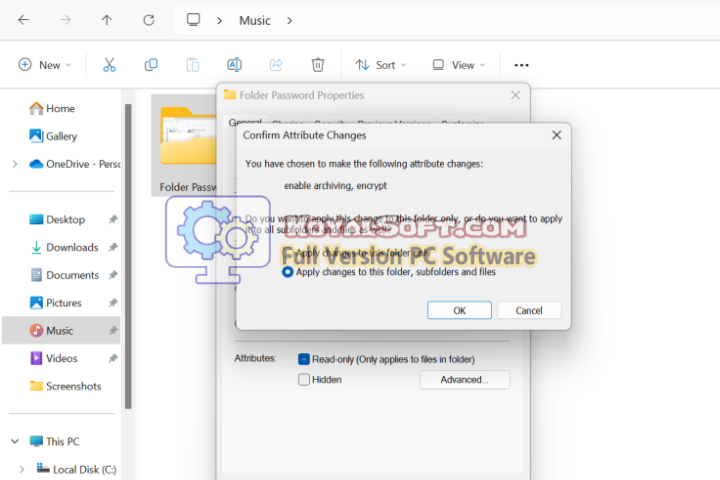The width and height of the screenshot is (720, 480).
Task: Click the pin icon beside Downloads
Action: click(x=112, y=247)
